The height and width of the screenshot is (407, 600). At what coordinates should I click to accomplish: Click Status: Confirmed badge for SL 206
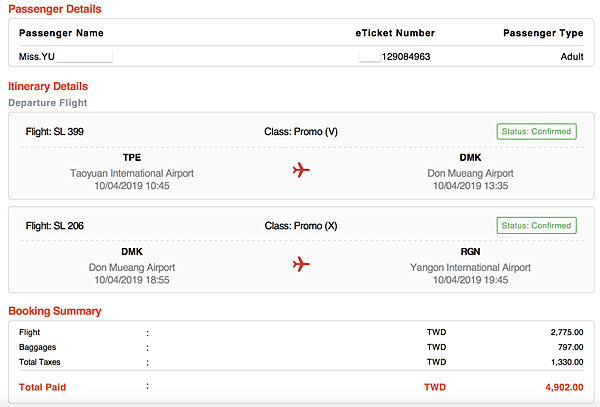(x=536, y=226)
